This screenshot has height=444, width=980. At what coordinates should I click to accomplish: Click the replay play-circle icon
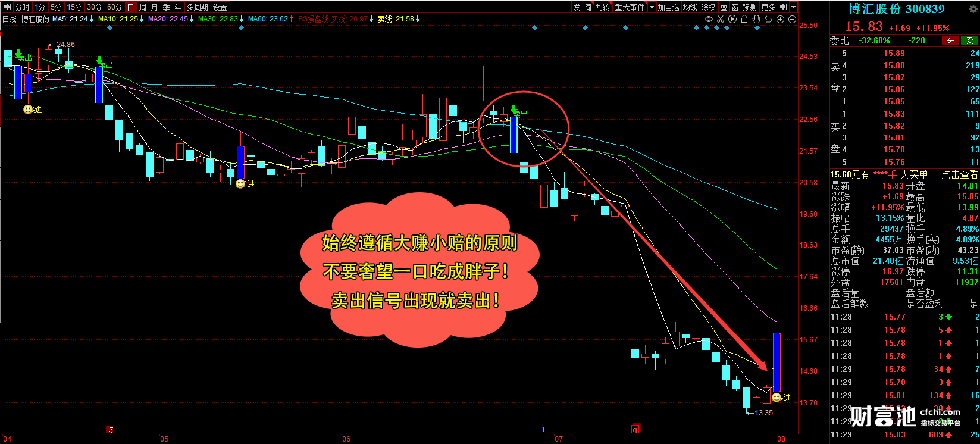coord(732,19)
